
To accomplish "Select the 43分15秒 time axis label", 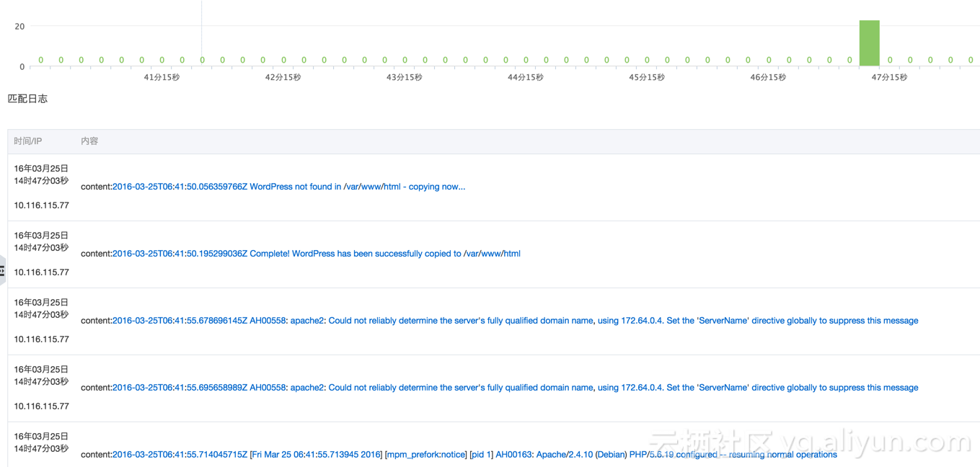I will pyautogui.click(x=405, y=77).
